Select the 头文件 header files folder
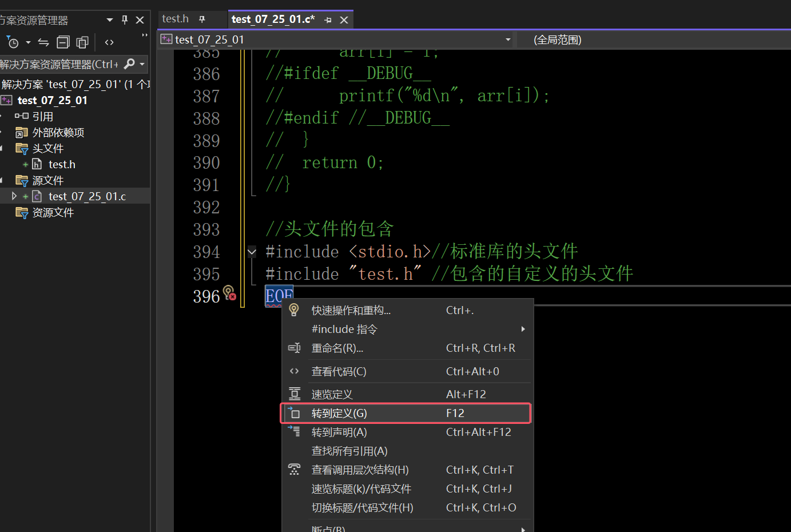Image resolution: width=791 pixels, height=532 pixels. click(x=48, y=149)
